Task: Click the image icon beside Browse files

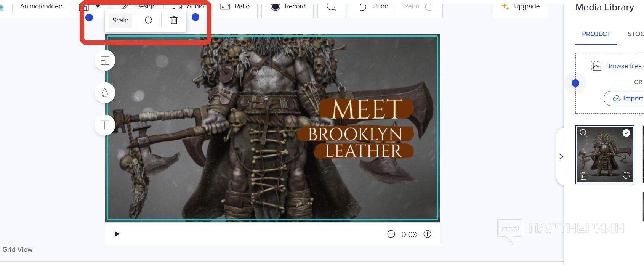Action: (x=596, y=66)
